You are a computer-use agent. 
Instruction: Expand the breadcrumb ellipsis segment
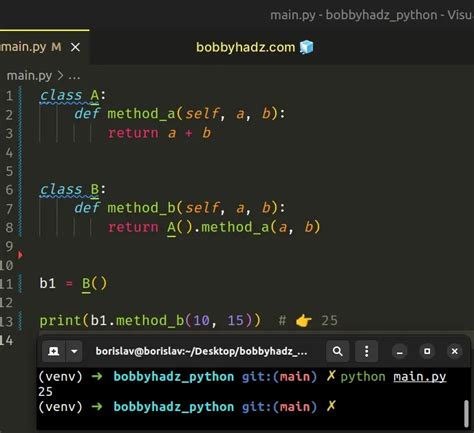(74, 77)
